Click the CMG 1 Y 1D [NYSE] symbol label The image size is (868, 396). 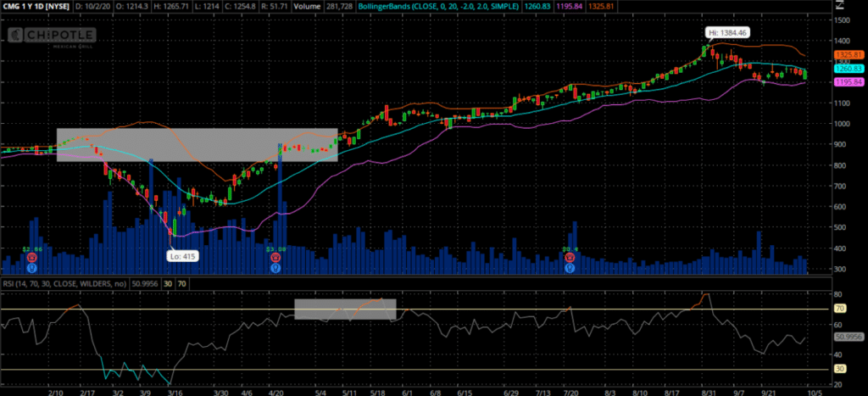36,6
